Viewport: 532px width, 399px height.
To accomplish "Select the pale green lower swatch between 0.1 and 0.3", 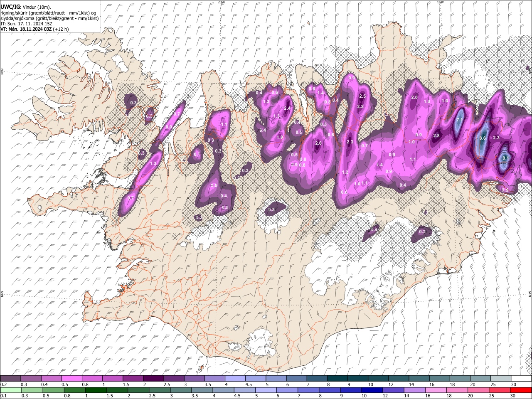I will click(x=10, y=390).
